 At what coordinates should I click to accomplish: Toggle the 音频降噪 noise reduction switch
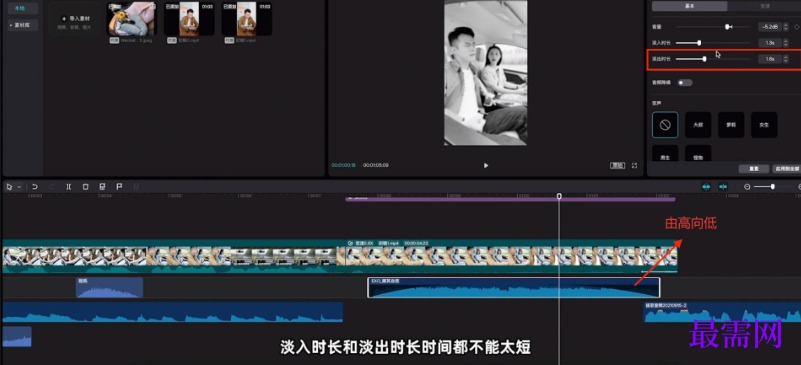[x=685, y=82]
